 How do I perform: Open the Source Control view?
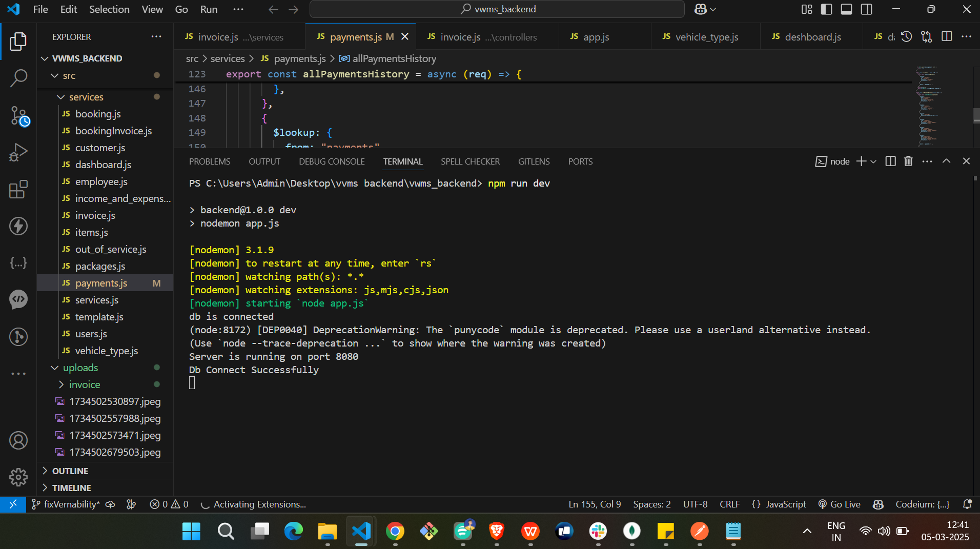pyautogui.click(x=18, y=116)
